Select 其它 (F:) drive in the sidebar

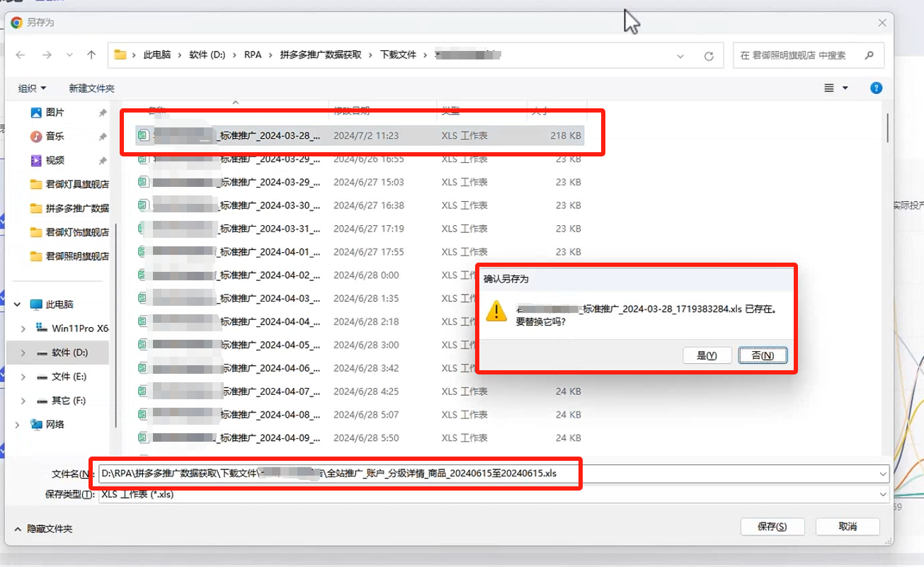click(x=69, y=401)
